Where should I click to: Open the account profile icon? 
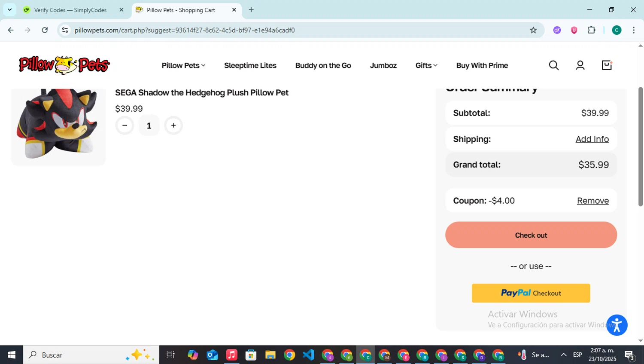pos(580,65)
